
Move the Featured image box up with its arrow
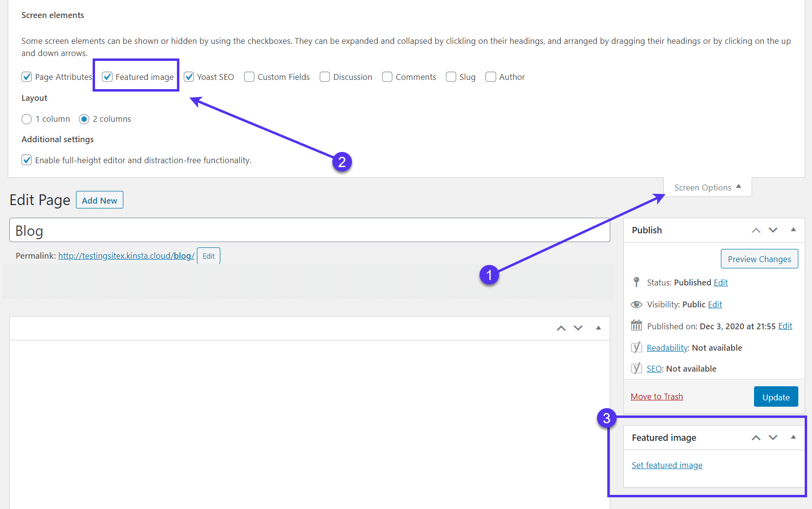(756, 437)
